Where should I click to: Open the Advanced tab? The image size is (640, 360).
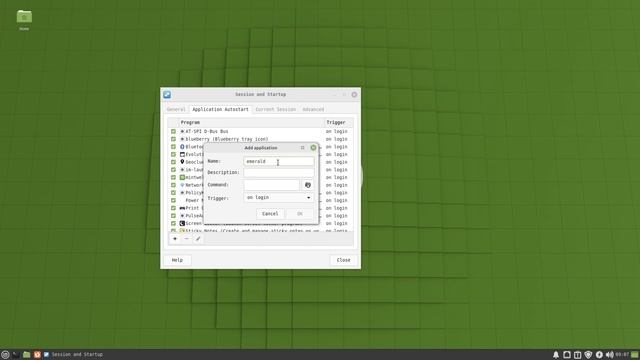click(313, 109)
